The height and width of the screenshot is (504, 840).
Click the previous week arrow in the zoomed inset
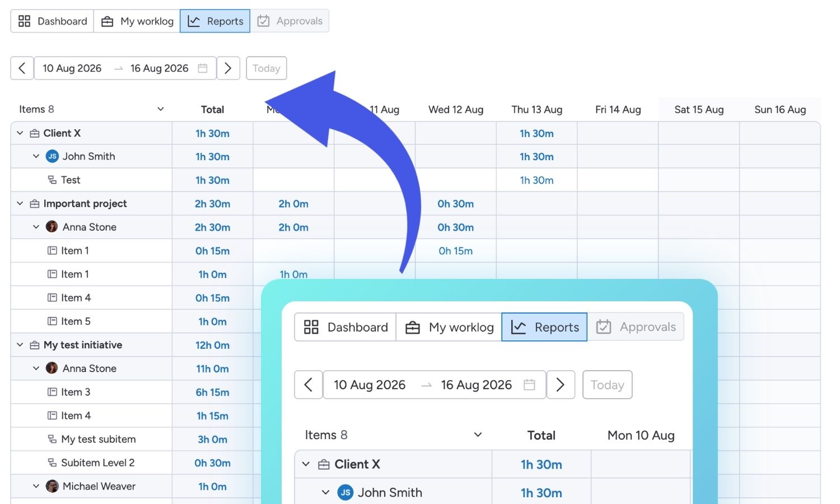pyautogui.click(x=309, y=385)
